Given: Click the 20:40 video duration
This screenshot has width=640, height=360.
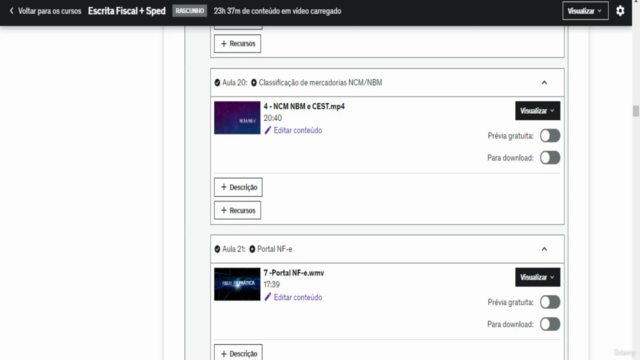Looking at the screenshot, I should point(273,118).
